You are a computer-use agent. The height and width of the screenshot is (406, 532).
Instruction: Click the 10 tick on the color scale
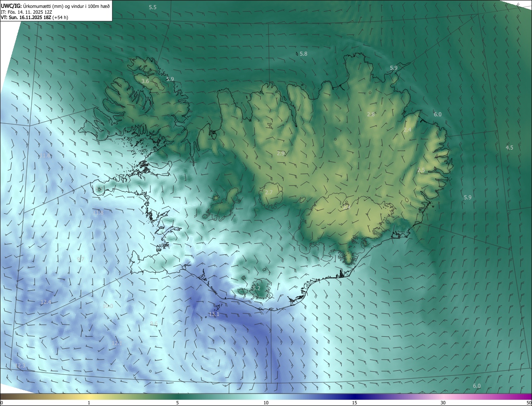point(266,403)
